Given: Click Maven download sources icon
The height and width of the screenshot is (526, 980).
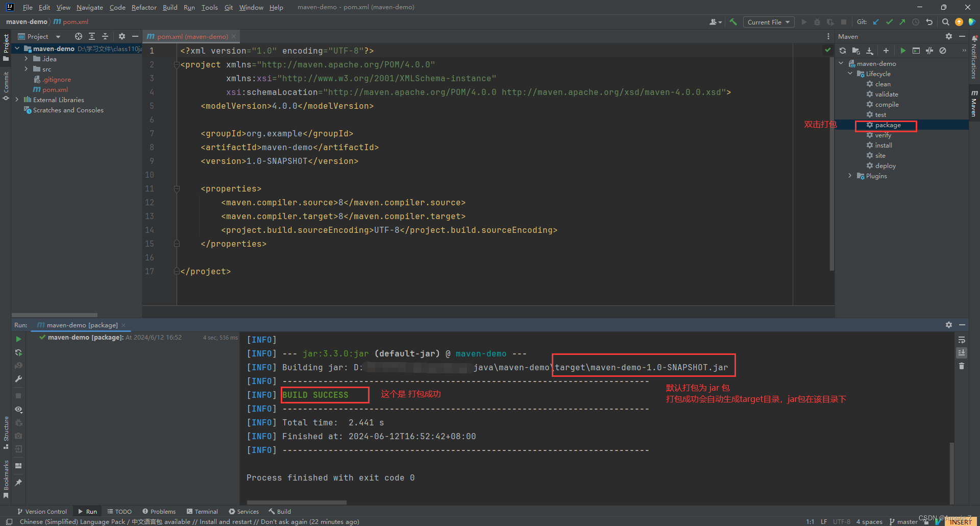Looking at the screenshot, I should click(870, 51).
